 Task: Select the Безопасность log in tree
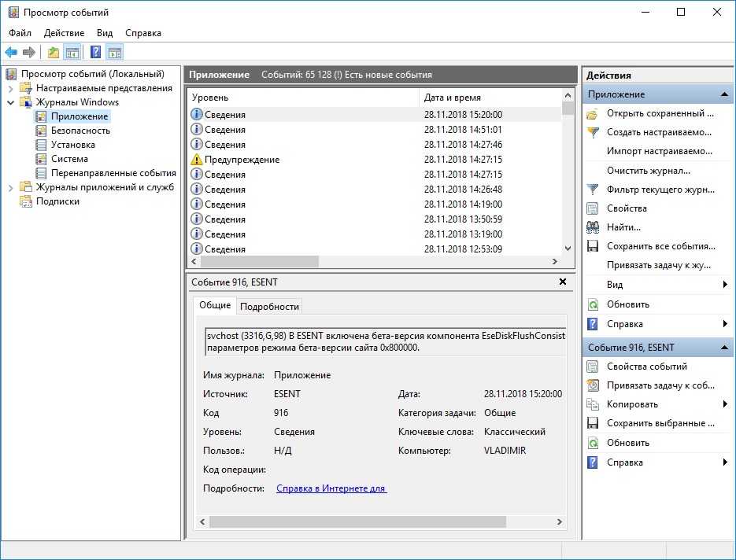pyautogui.click(x=80, y=131)
